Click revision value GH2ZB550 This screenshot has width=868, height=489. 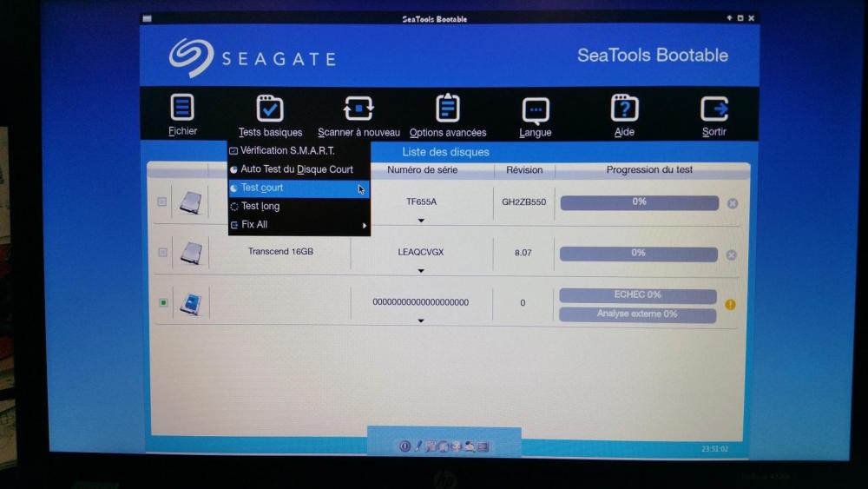tap(523, 202)
